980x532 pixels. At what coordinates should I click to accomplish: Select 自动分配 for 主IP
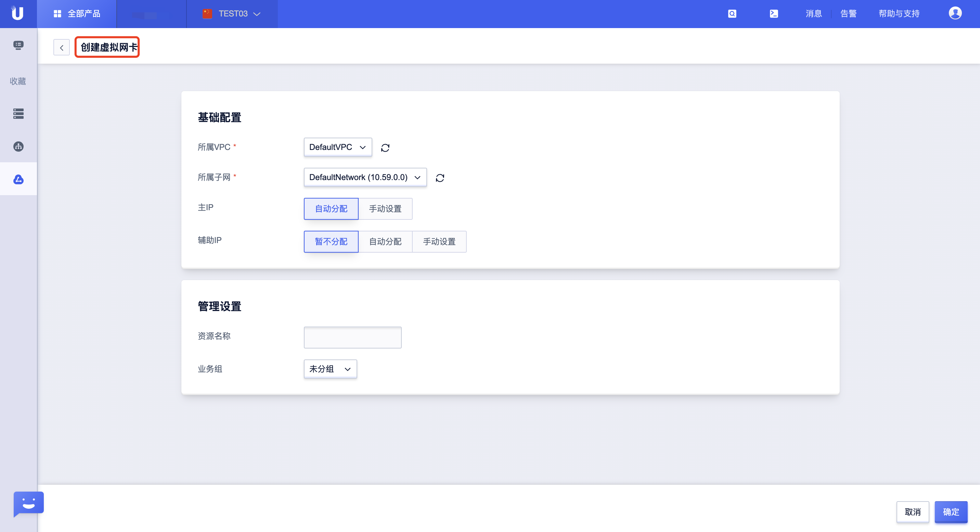(x=331, y=209)
